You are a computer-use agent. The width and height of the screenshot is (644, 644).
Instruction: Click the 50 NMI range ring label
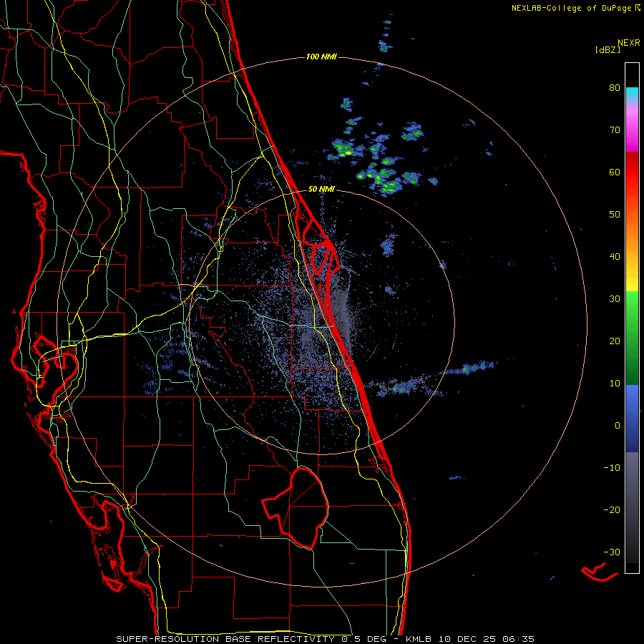click(321, 190)
